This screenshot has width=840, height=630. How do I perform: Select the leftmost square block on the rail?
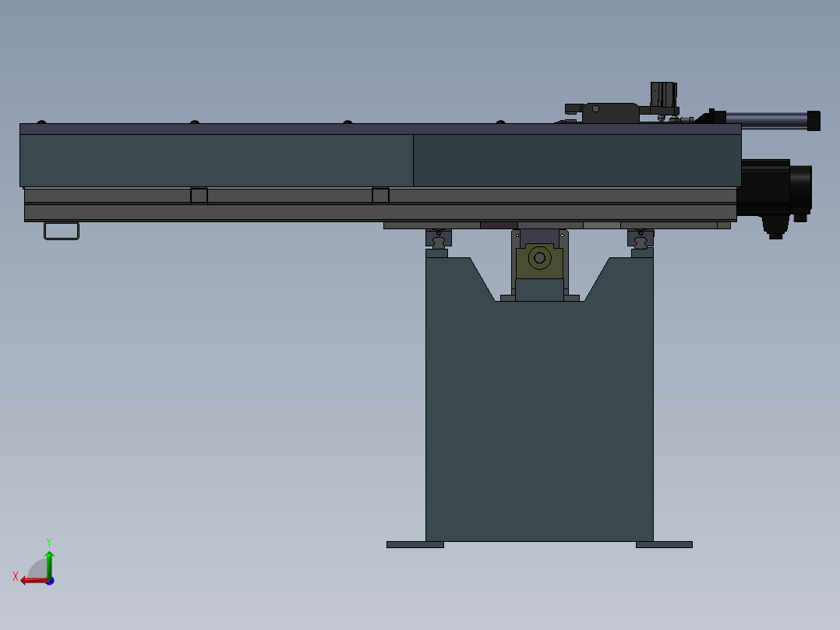[x=199, y=196]
